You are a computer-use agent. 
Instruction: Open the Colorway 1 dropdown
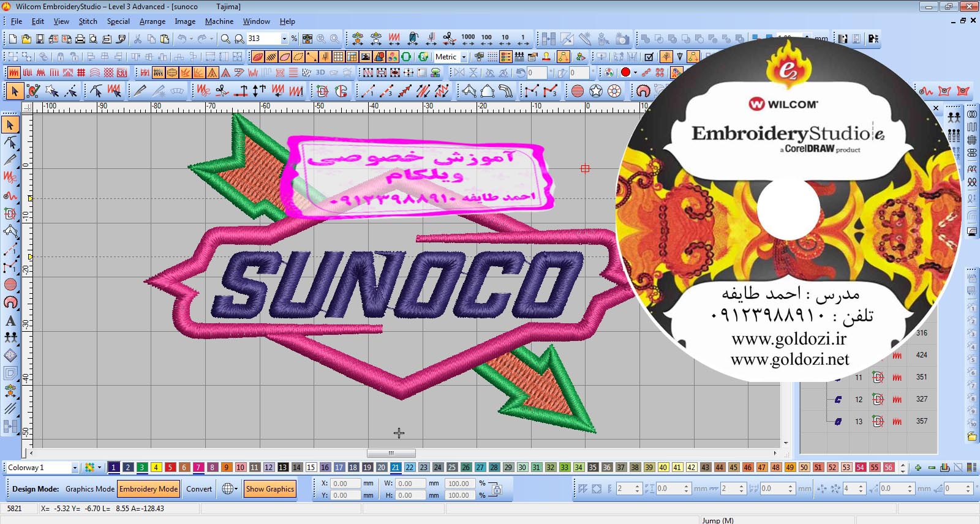(x=75, y=468)
